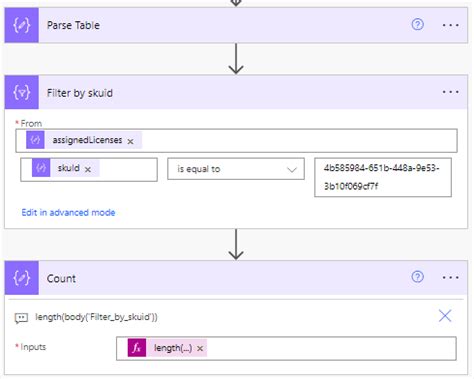Remove the assignedLicenses token
The image size is (474, 379).
point(130,142)
